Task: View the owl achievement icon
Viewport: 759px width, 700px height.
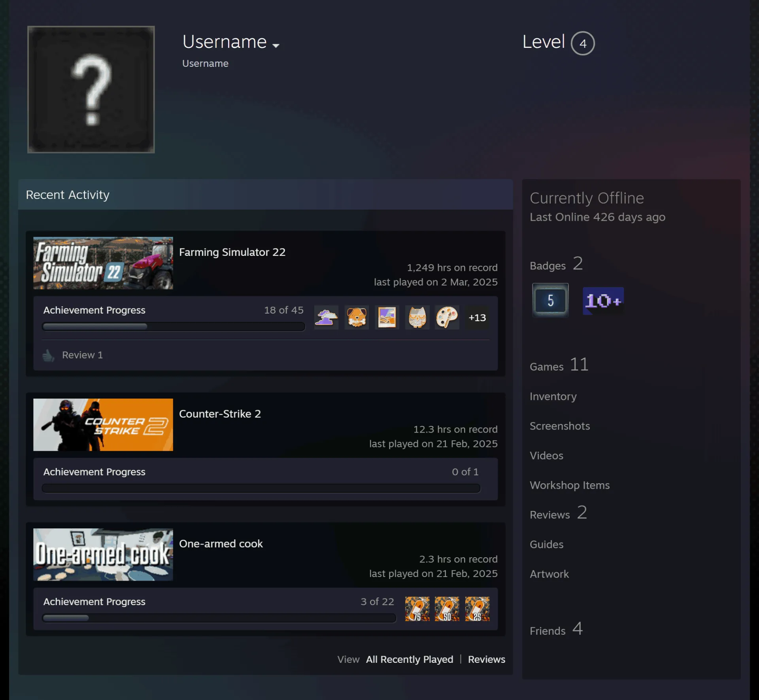Action: pyautogui.click(x=417, y=317)
